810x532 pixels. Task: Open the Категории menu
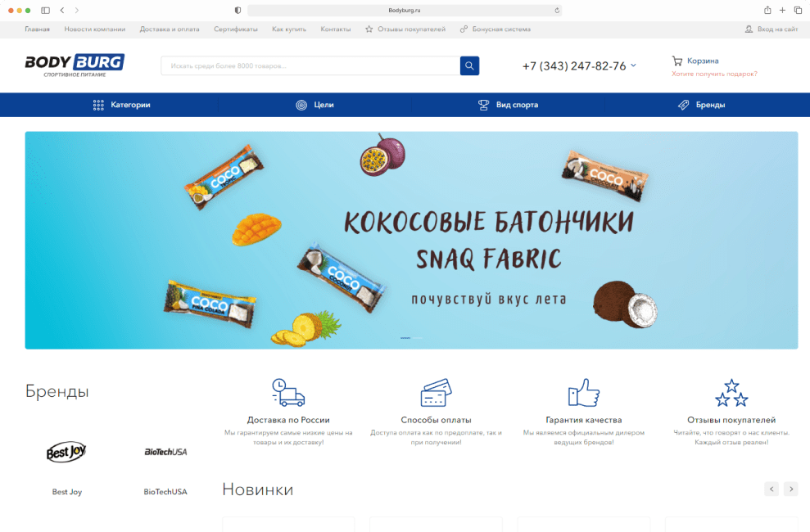click(122, 105)
